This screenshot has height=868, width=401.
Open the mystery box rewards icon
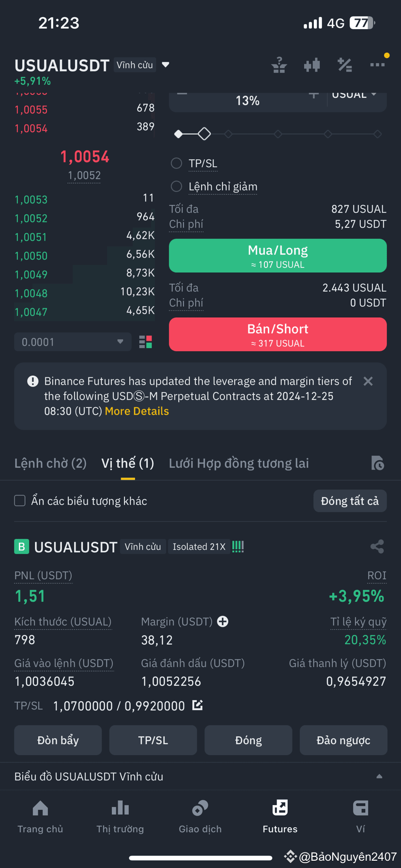point(279,65)
